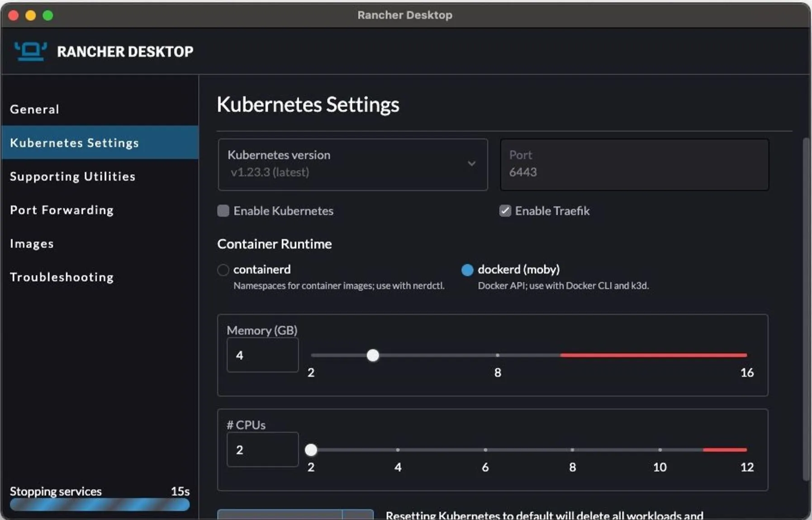Click the partially visible button below CPUs
The image size is (812, 520).
pos(280,515)
